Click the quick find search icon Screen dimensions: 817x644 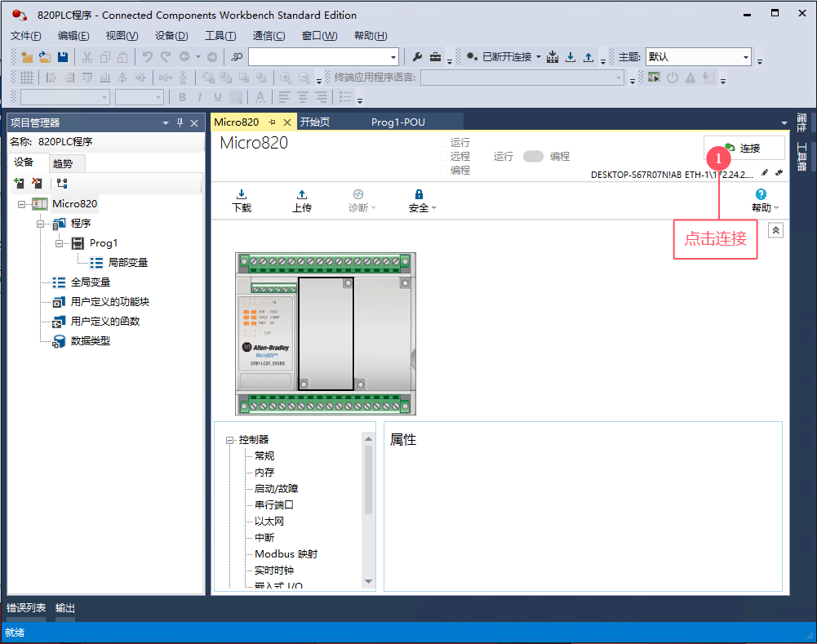(237, 57)
